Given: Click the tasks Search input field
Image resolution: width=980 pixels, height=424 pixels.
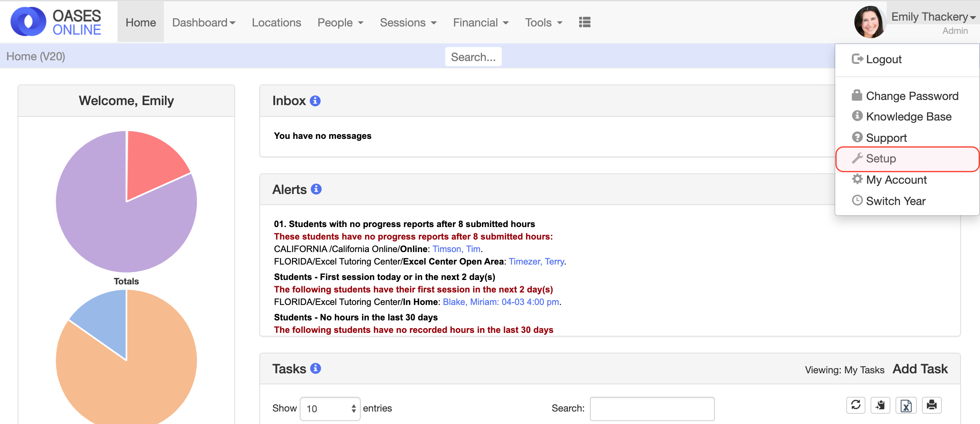Looking at the screenshot, I should pos(652,409).
